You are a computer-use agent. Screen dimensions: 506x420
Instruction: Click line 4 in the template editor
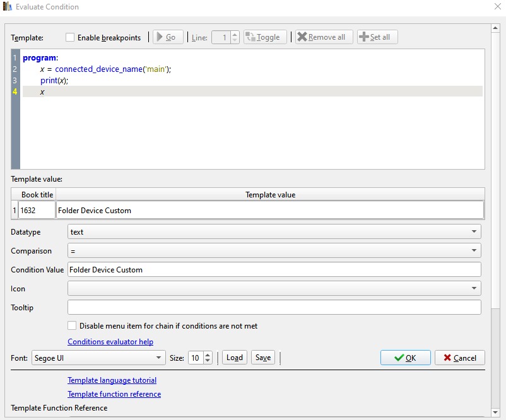point(252,91)
